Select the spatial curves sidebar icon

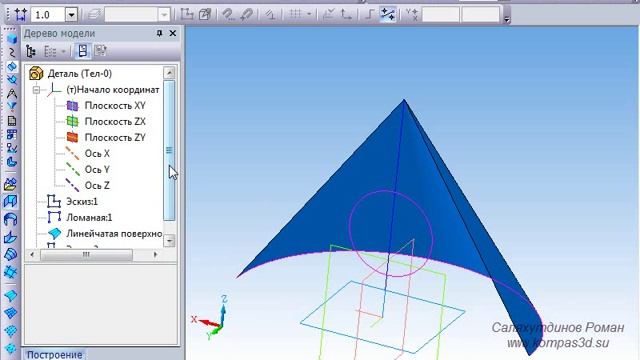pyautogui.click(x=12, y=52)
